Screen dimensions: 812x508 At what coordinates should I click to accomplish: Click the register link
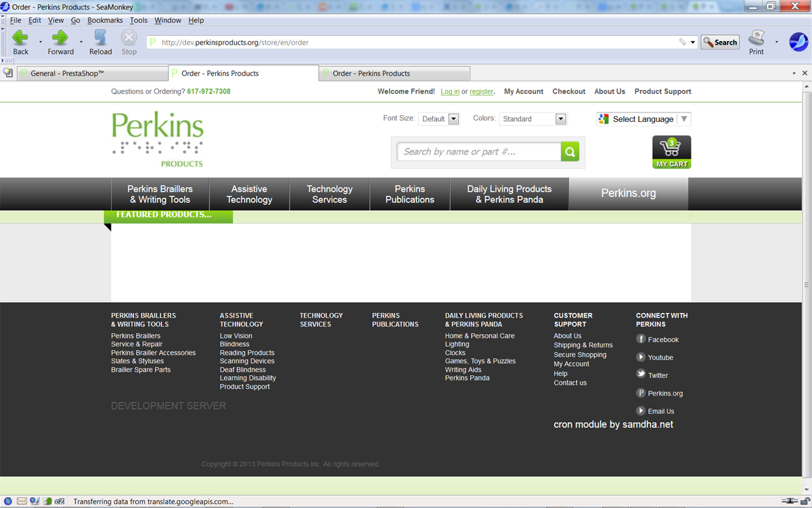(482, 91)
